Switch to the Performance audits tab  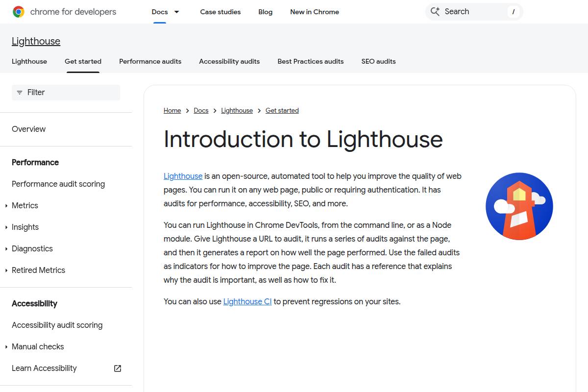(x=150, y=61)
